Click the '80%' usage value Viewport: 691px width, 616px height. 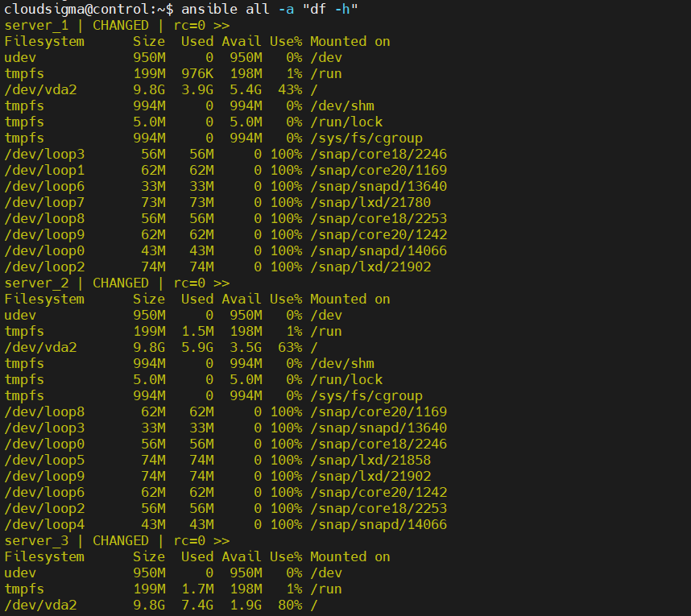(x=290, y=605)
